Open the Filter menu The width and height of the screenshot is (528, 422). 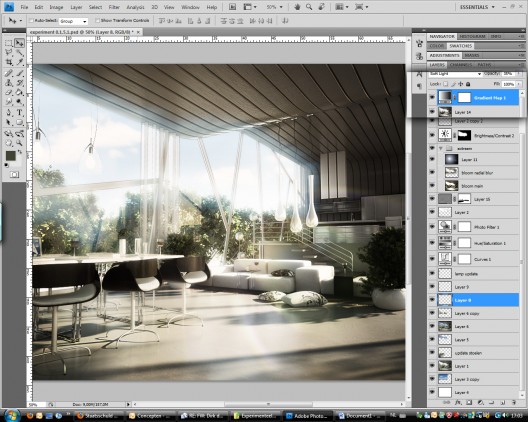pyautogui.click(x=114, y=7)
